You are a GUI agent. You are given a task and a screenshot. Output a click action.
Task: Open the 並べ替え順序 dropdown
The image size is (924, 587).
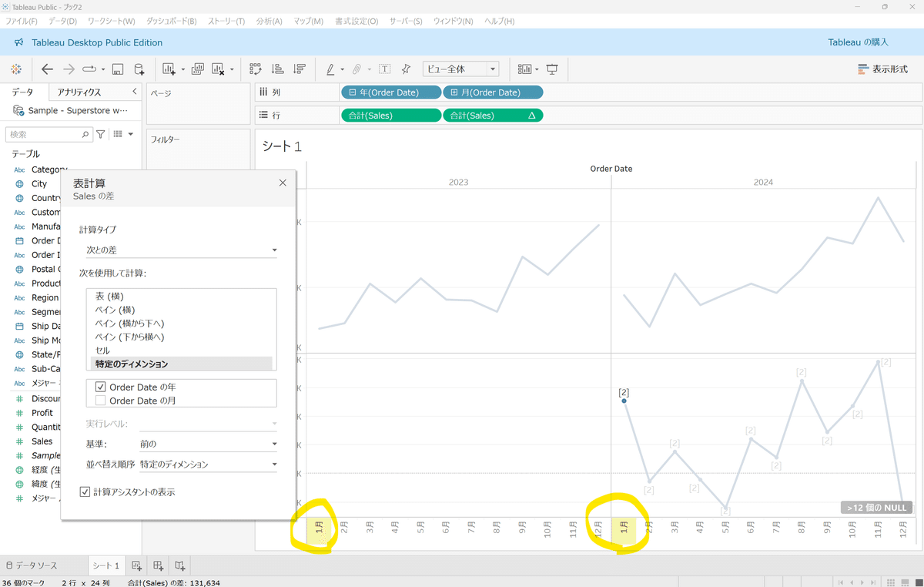point(208,465)
